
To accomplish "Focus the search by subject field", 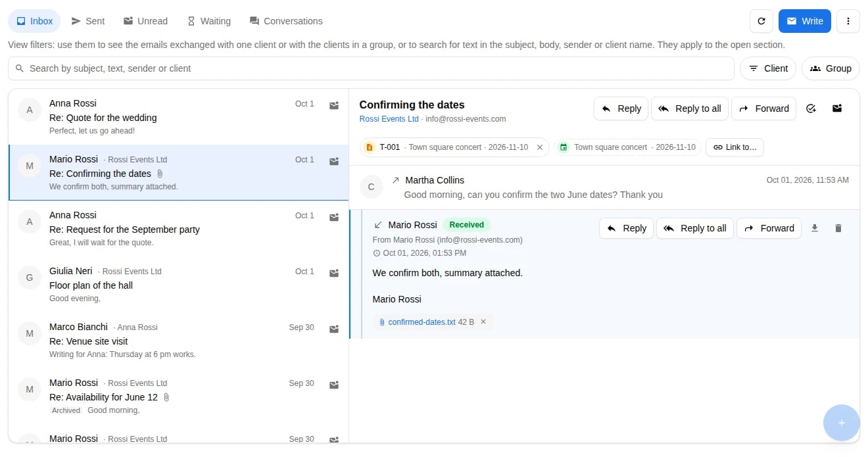I will click(371, 68).
